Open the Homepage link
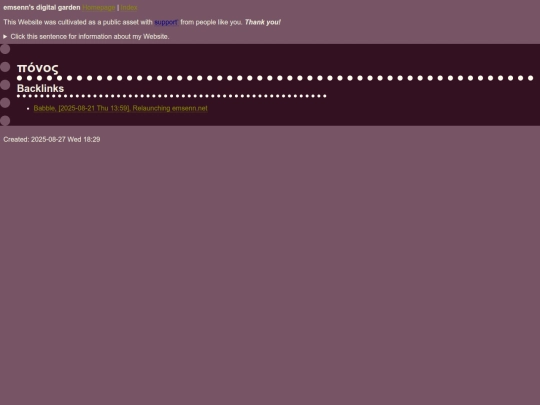Viewport: 540px width, 405px height. pos(98,8)
